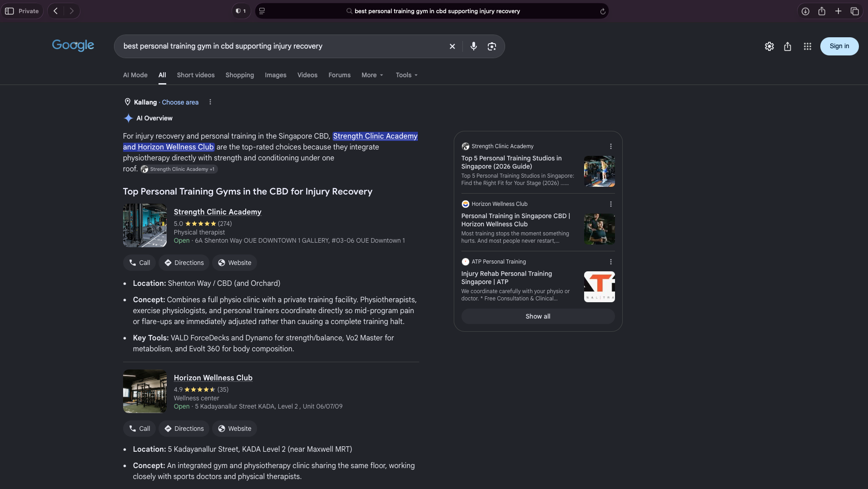Open options for ATP Personal Training source
Image resolution: width=868 pixels, height=489 pixels.
[x=610, y=262]
